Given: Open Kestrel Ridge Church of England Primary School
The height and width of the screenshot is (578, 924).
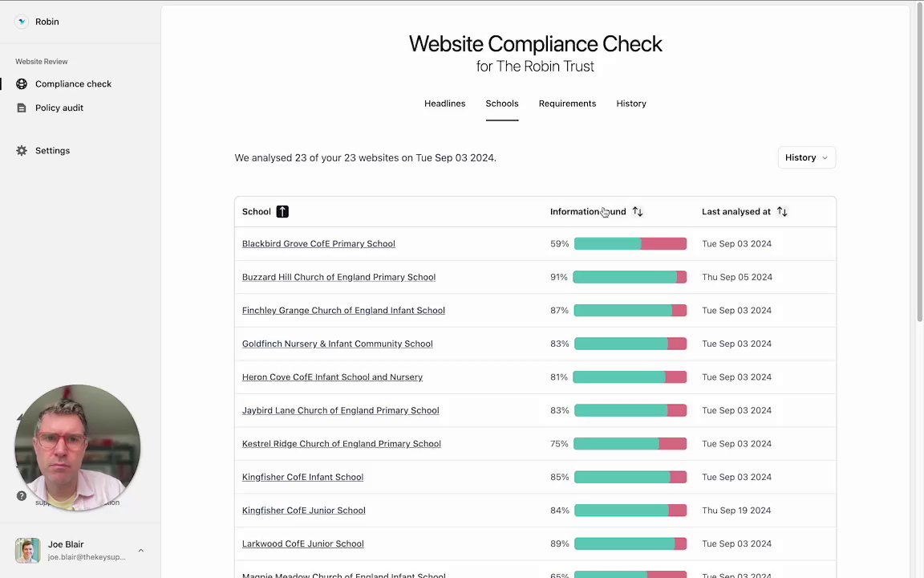Looking at the screenshot, I should (x=342, y=443).
